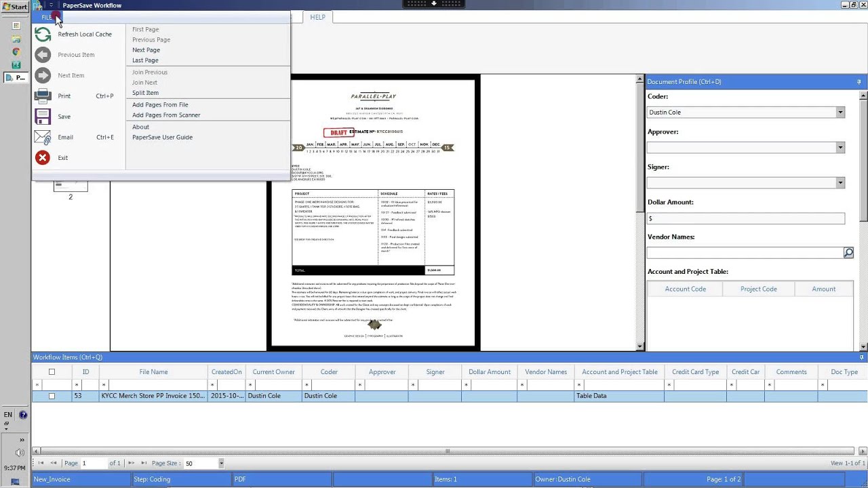Open About from the File menu
The height and width of the screenshot is (488, 868).
click(x=140, y=127)
